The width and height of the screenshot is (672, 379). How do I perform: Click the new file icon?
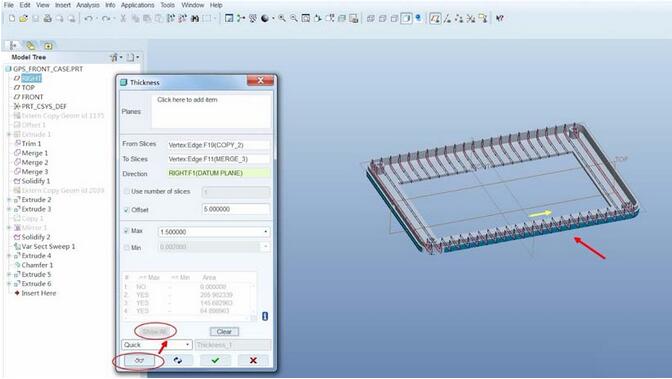click(x=12, y=18)
